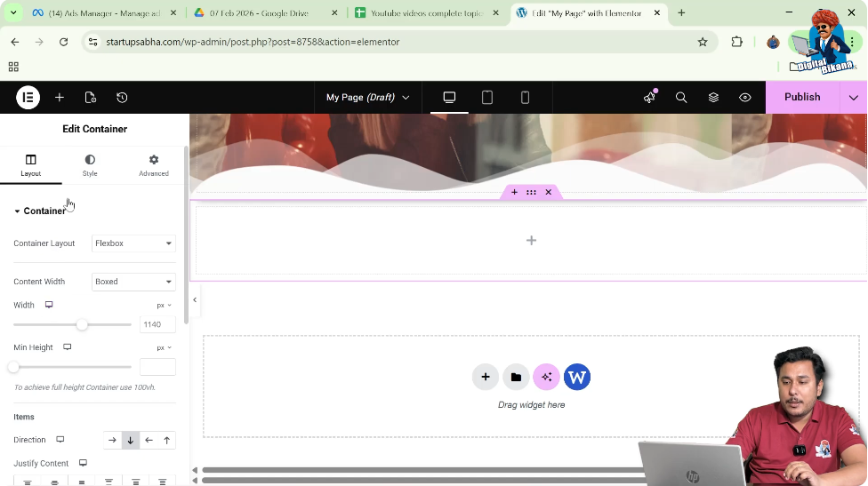868x486 pixels.
Task: Open the History clock icon
Action: tap(122, 98)
